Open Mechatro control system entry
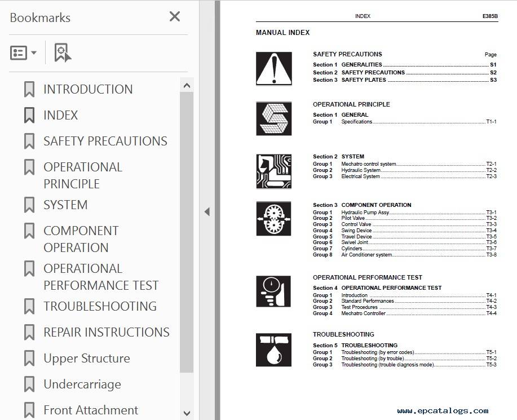The image size is (517, 420). click(x=405, y=164)
